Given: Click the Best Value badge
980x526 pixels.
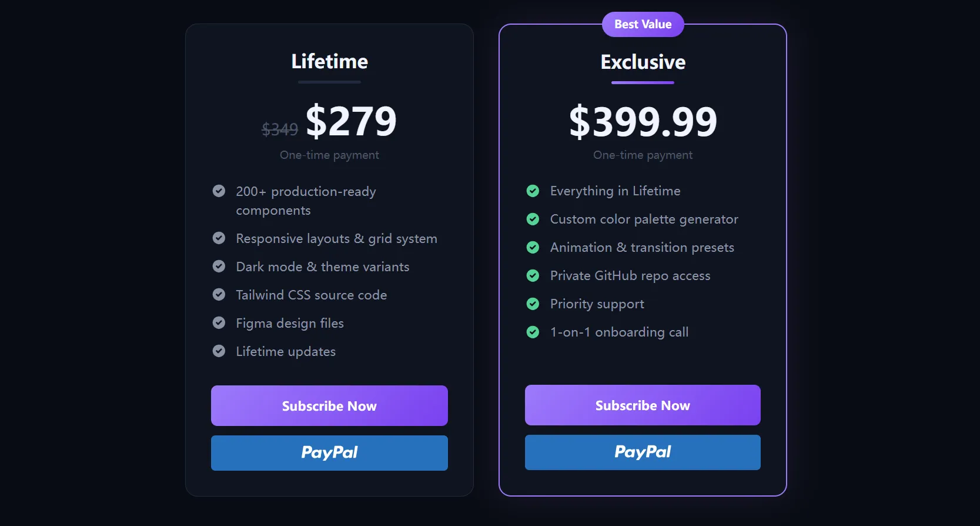Looking at the screenshot, I should 643,24.
